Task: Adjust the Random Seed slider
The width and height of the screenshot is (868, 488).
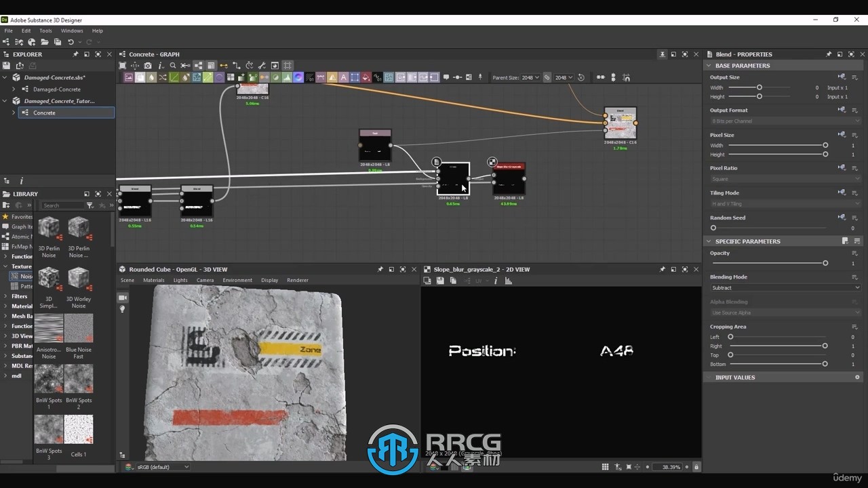Action: [x=768, y=228]
